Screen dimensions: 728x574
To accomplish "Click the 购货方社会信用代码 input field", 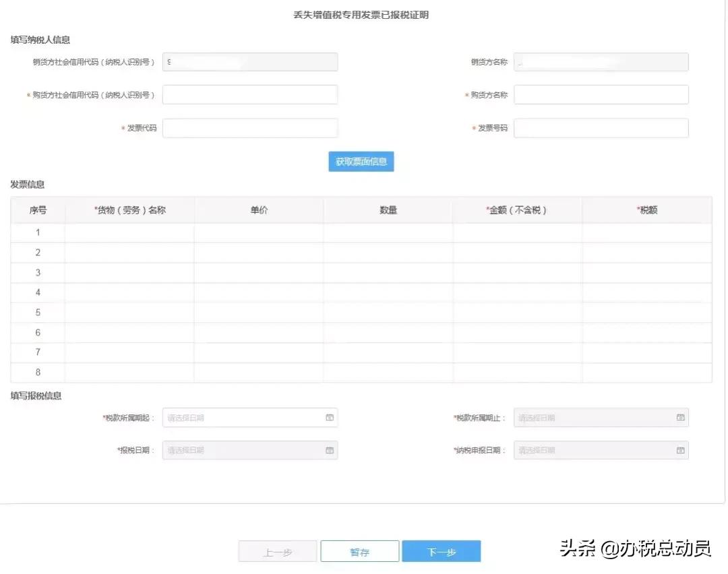I will point(249,94).
